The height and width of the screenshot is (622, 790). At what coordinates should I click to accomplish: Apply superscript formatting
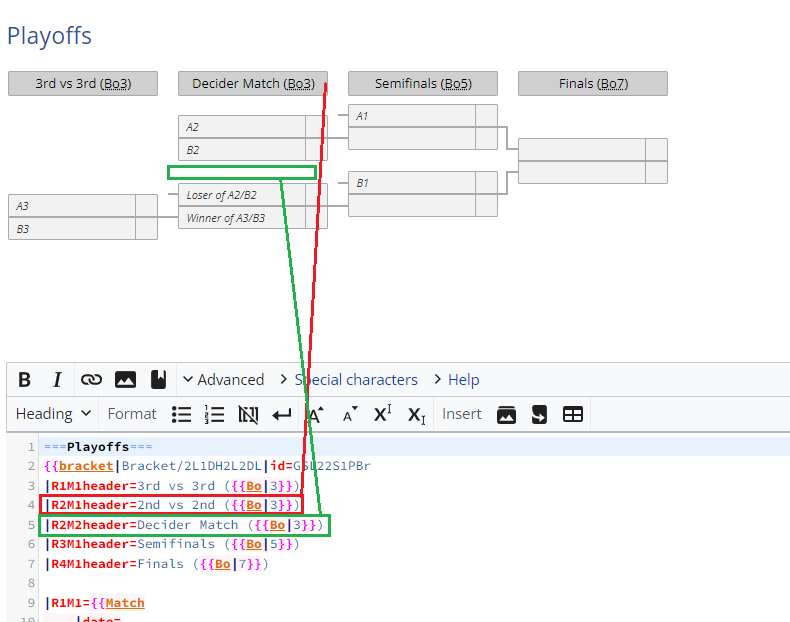(382, 414)
